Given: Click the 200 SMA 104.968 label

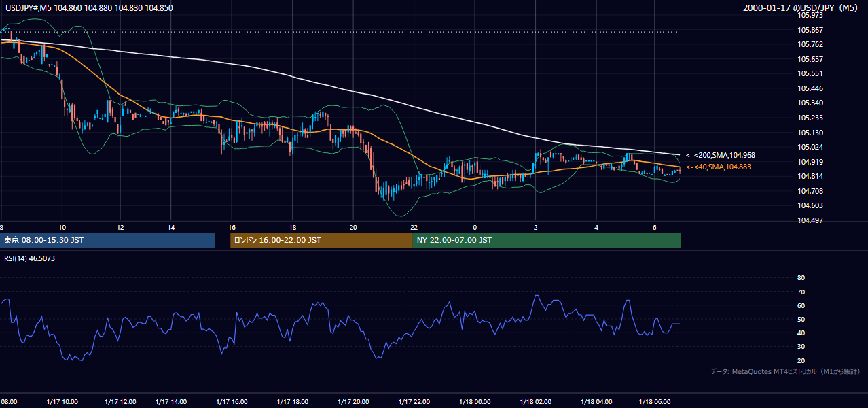Looking at the screenshot, I should coord(720,155).
